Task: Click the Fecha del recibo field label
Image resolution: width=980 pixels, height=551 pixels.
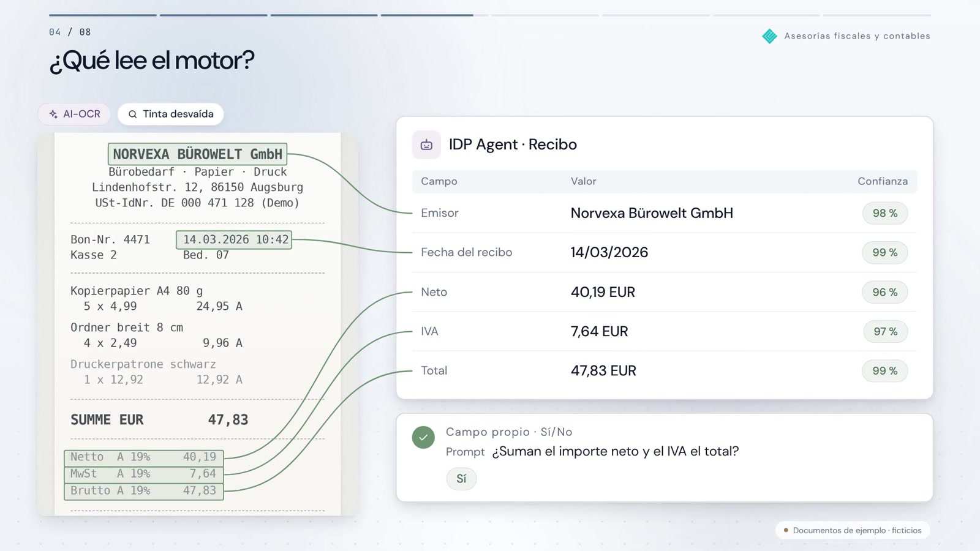Action: click(467, 252)
